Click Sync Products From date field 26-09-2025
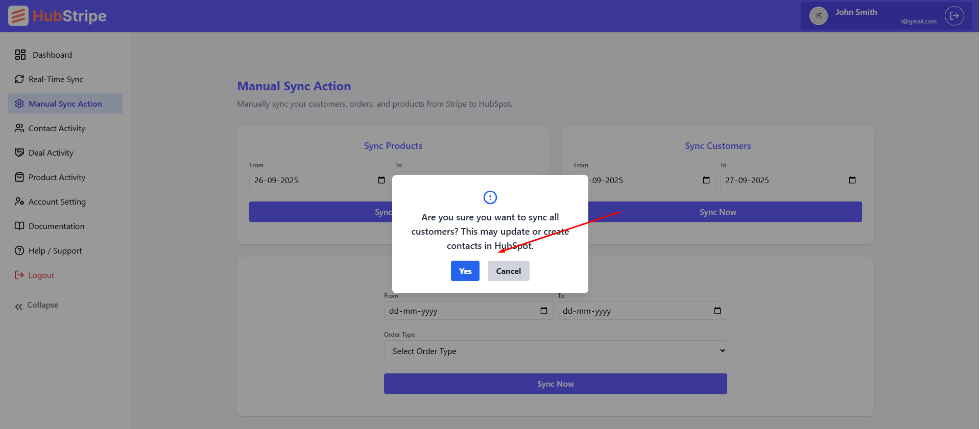The width and height of the screenshot is (980, 429). pyautogui.click(x=320, y=180)
